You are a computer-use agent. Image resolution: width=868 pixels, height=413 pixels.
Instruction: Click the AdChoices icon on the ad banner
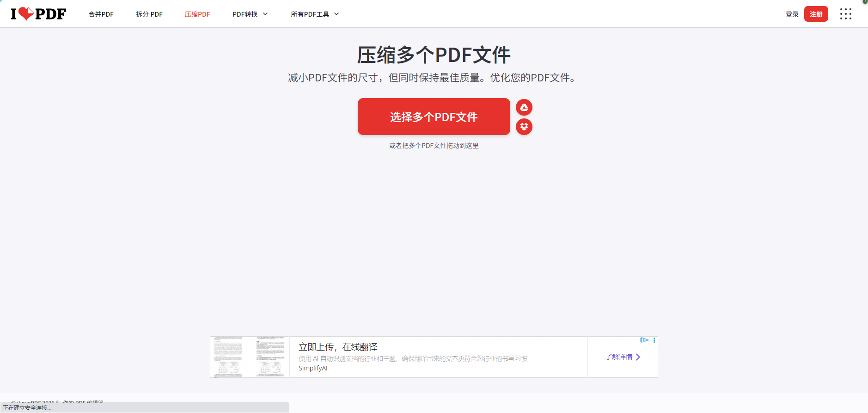click(x=644, y=340)
